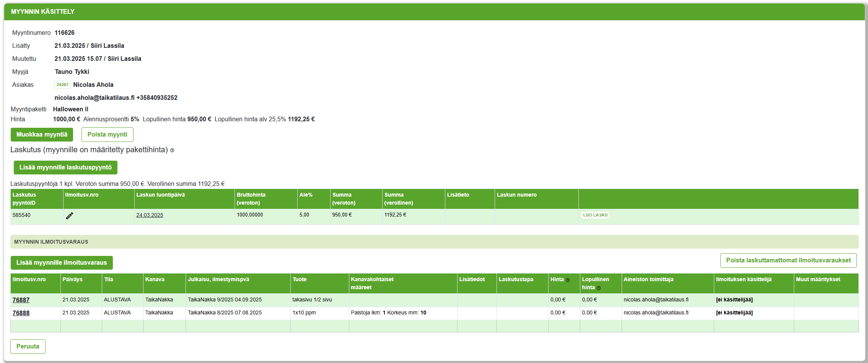Open ad reservation 76887 link

click(x=21, y=300)
